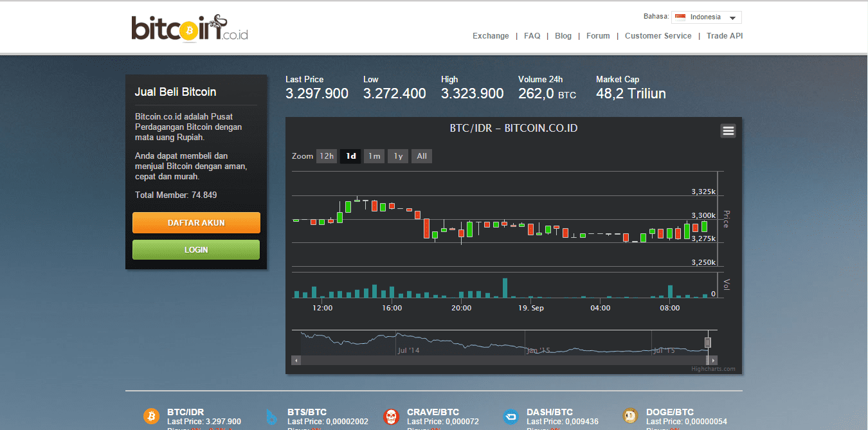Click the navigator scroll left arrow

click(x=296, y=361)
